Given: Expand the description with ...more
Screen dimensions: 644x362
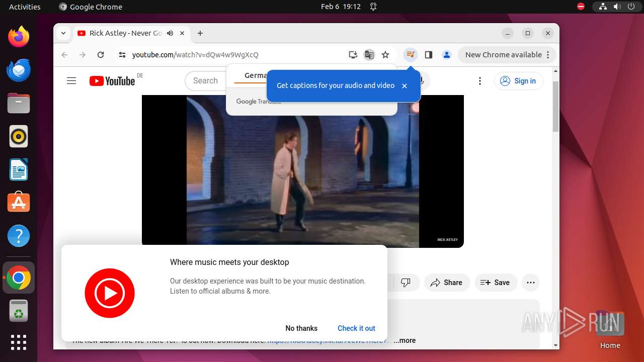Looking at the screenshot, I should click(405, 340).
